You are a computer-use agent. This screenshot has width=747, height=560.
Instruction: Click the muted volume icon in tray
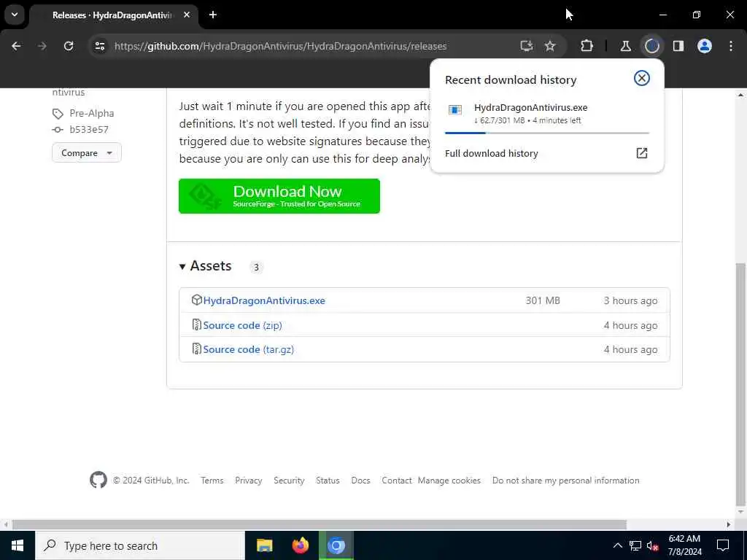(x=652, y=545)
